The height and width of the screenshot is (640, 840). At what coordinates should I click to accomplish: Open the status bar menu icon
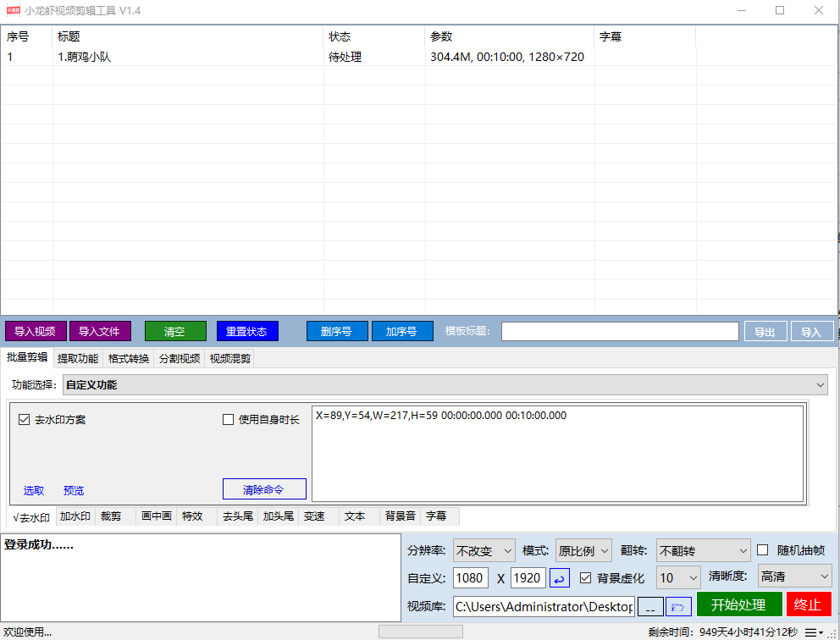(x=814, y=632)
